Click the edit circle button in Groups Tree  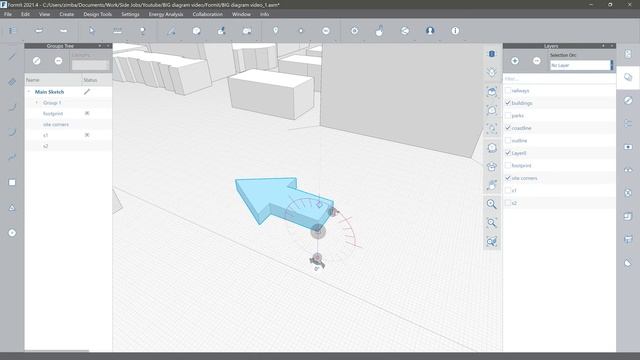pos(37,61)
